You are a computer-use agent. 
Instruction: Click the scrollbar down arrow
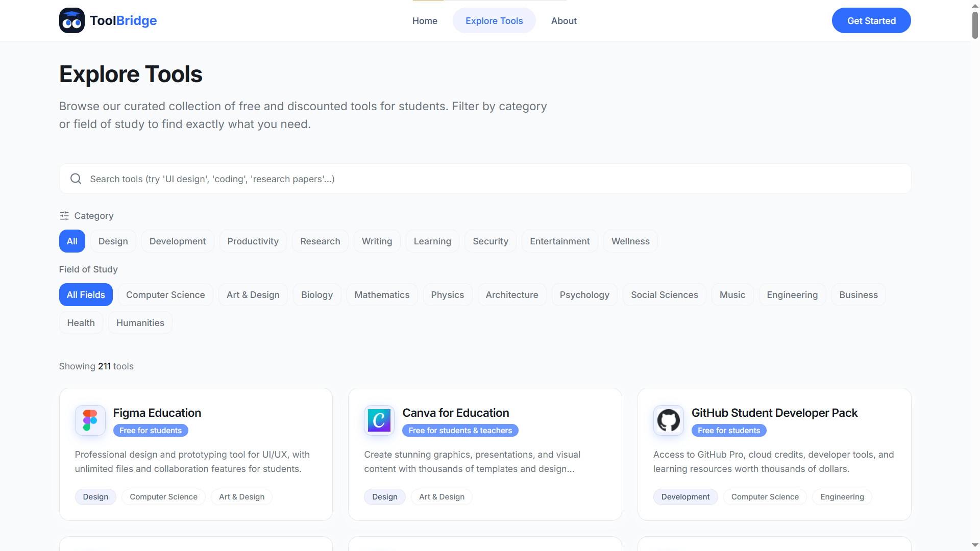(975, 545)
